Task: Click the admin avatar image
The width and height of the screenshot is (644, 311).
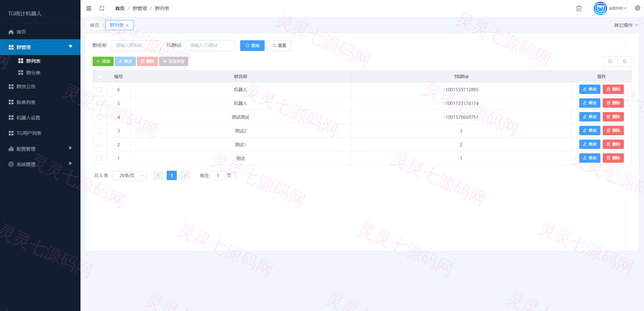Action: coord(600,8)
